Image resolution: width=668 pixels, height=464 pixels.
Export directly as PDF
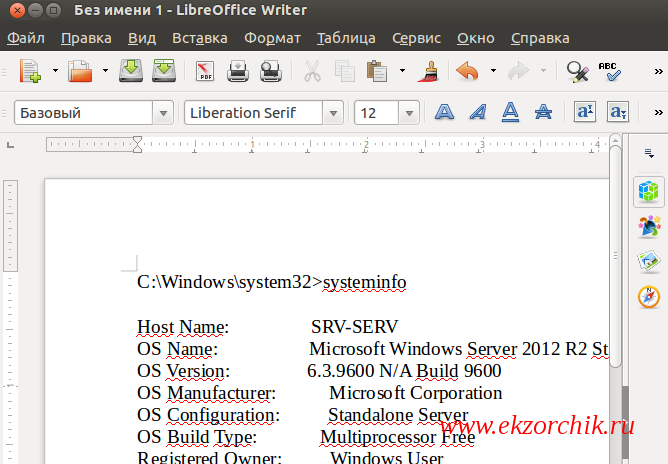tap(205, 71)
